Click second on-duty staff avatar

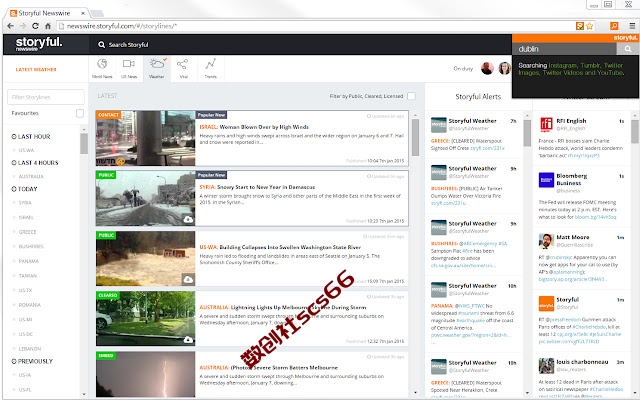[x=504, y=68]
